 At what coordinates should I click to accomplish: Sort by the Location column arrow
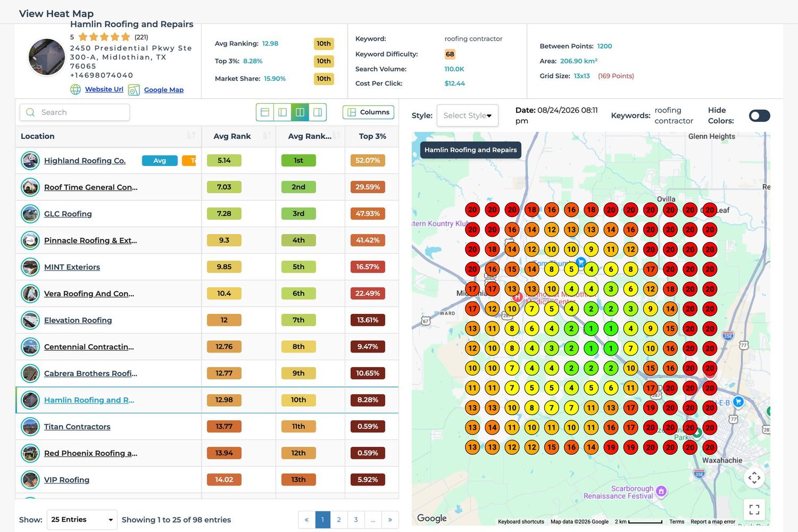[x=192, y=136]
